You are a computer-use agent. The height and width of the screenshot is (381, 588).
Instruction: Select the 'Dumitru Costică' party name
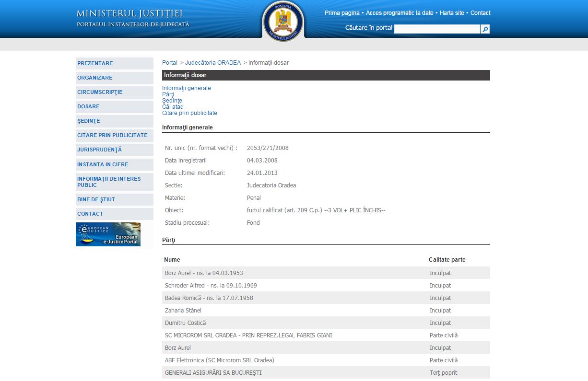[186, 323]
